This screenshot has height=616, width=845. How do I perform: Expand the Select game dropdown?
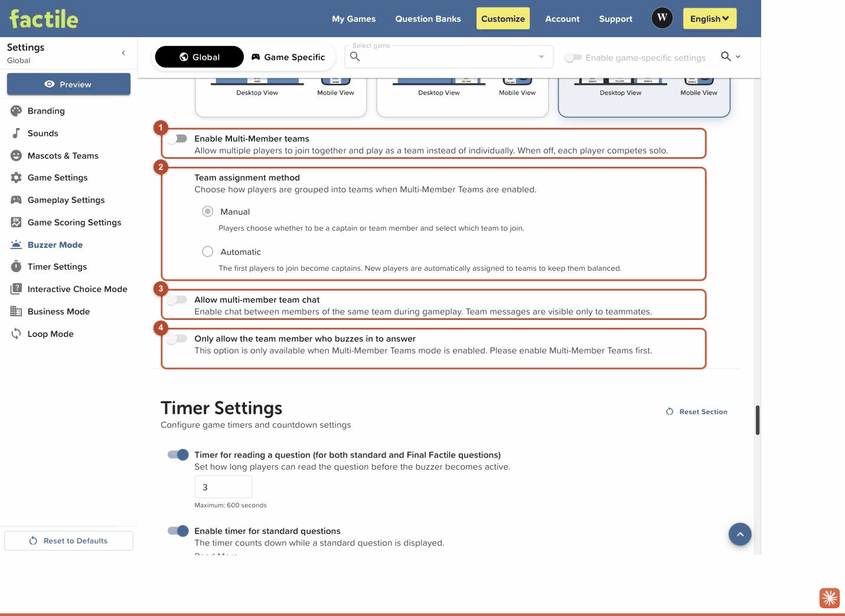[449, 57]
